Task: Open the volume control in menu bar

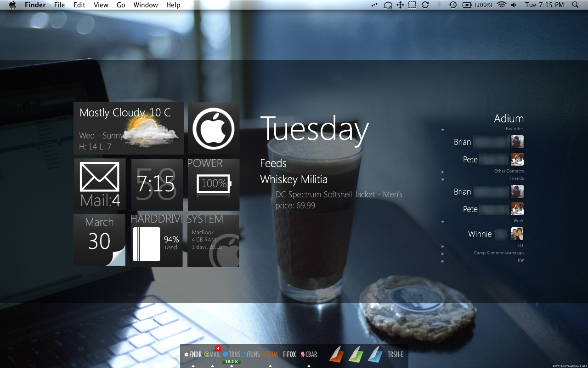Action: [x=514, y=5]
